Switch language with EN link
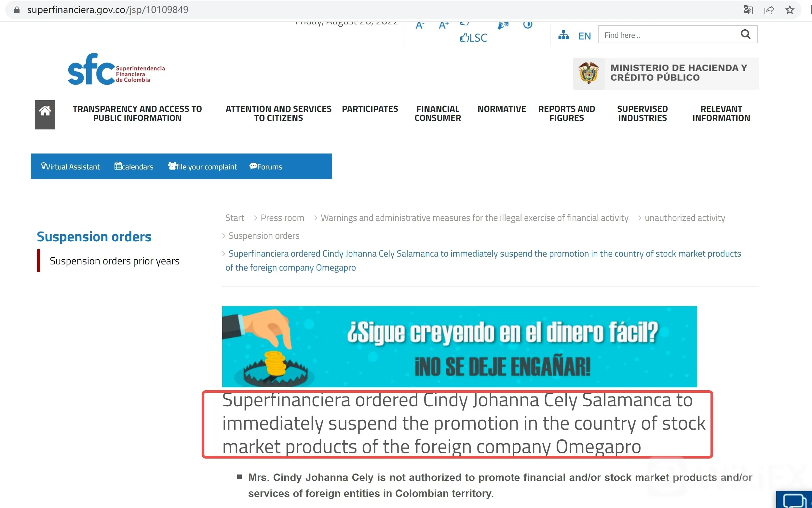The height and width of the screenshot is (508, 812). point(585,36)
